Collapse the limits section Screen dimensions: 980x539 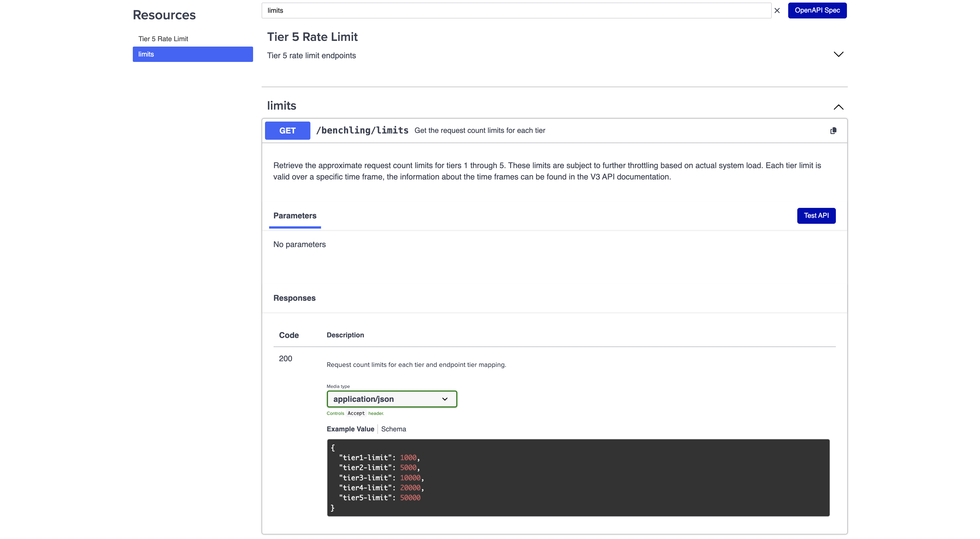pos(838,107)
